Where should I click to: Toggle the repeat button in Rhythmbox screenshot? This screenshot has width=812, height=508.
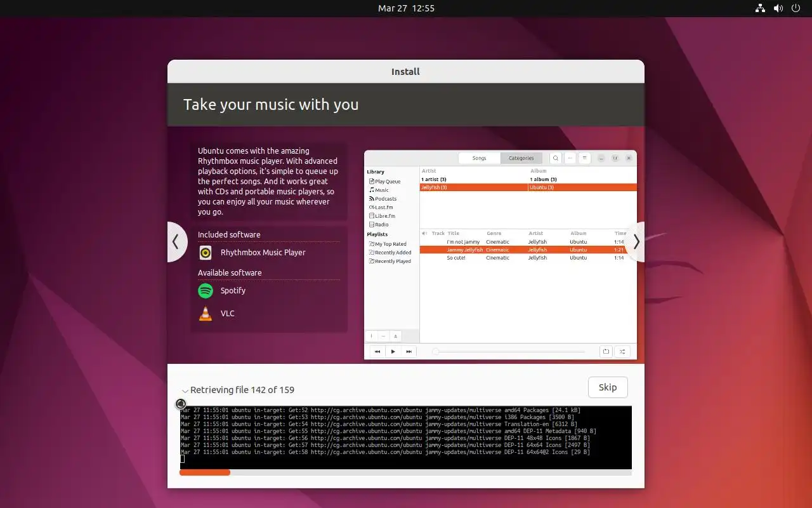click(x=606, y=351)
